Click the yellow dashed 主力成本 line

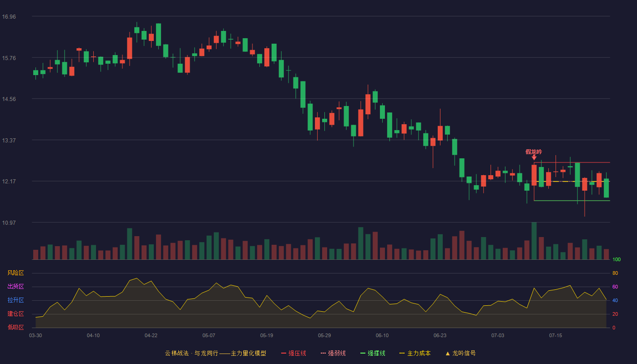(x=572, y=182)
